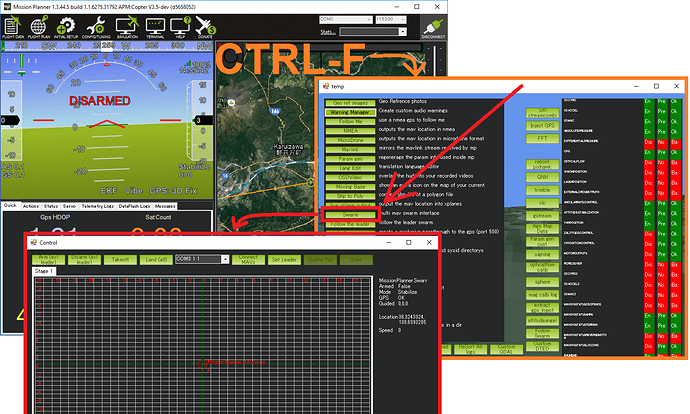Click the Set Leader button

[284, 260]
